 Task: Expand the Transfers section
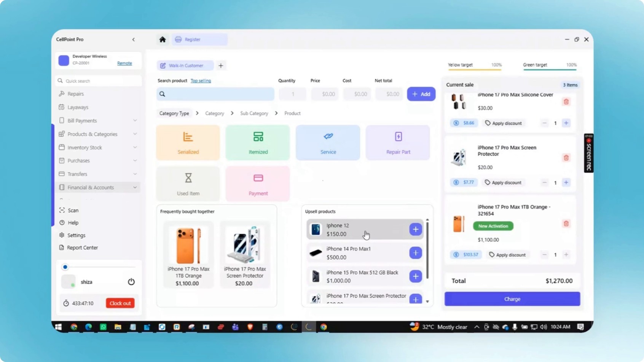click(x=98, y=174)
